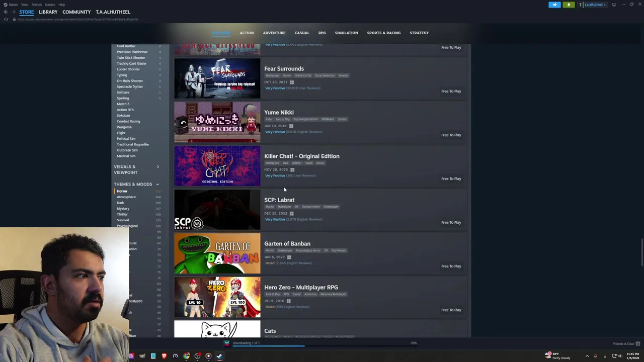The height and width of the screenshot is (362, 644).
Task: Open the Brave browser taskbar icon
Action: point(164,356)
